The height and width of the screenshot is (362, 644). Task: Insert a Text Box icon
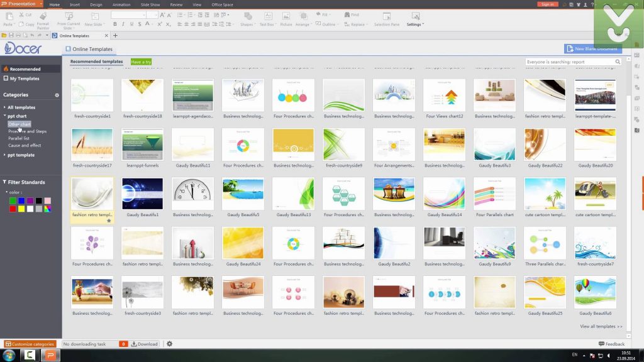click(x=268, y=16)
